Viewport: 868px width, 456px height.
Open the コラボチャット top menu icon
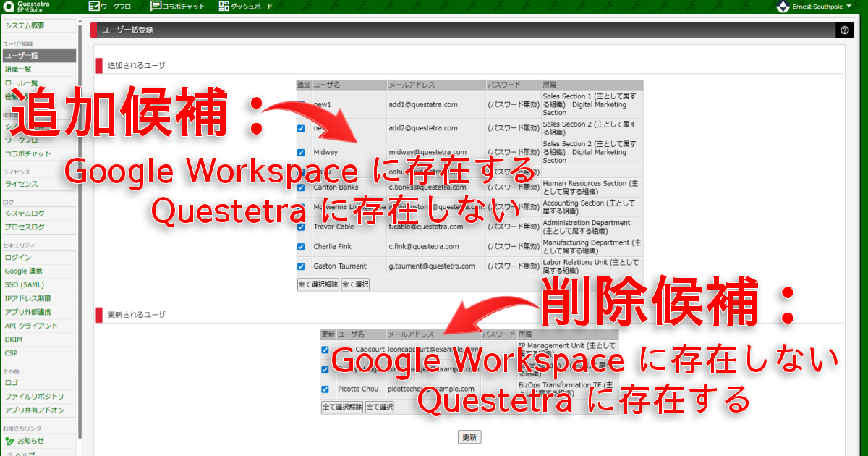pyautogui.click(x=156, y=7)
